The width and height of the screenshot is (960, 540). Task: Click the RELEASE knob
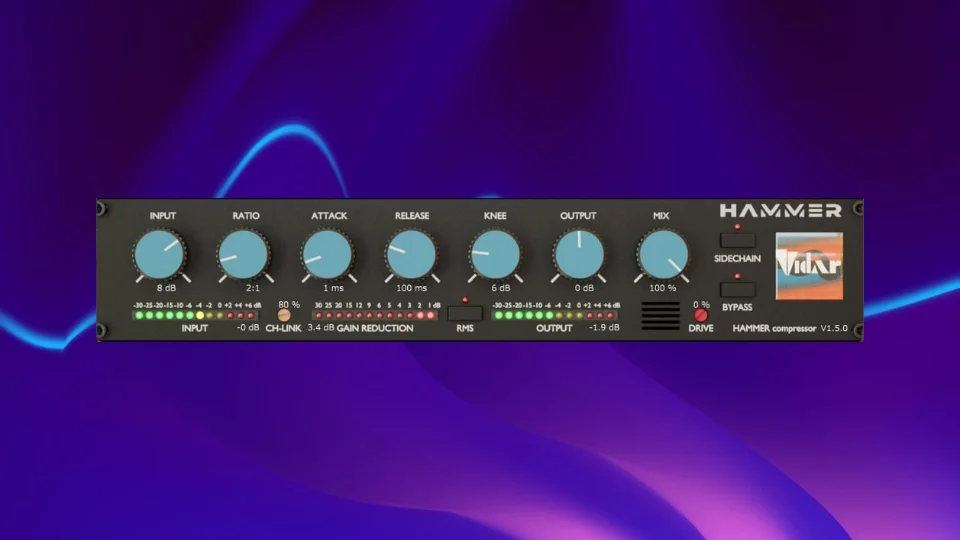pyautogui.click(x=411, y=255)
